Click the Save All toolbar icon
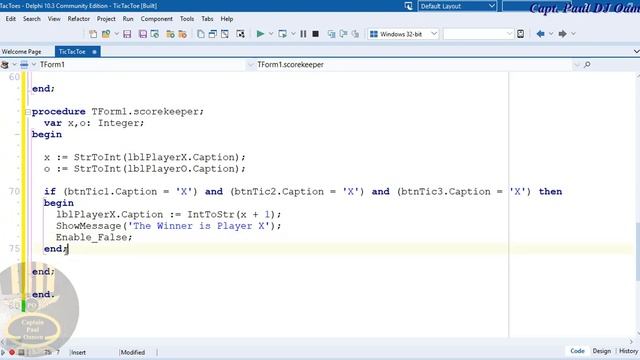This screenshot has width=640, height=360. tap(142, 34)
